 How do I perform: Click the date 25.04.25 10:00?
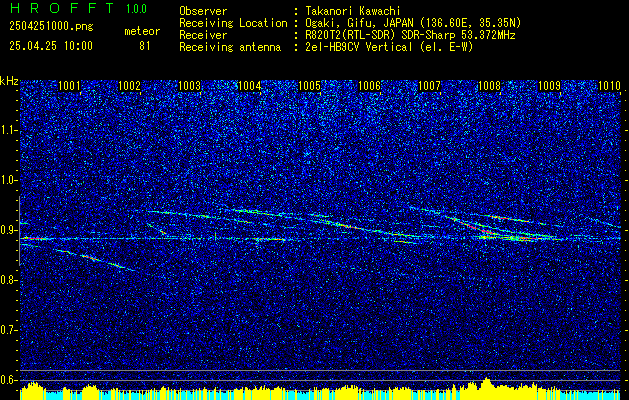pyautogui.click(x=51, y=46)
